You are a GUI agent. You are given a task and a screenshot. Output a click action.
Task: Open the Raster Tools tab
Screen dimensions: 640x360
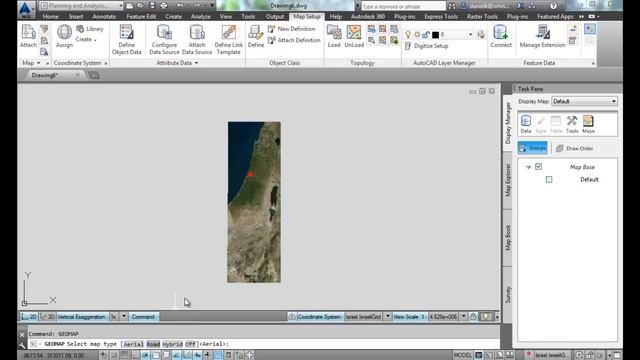pyautogui.click(x=482, y=17)
